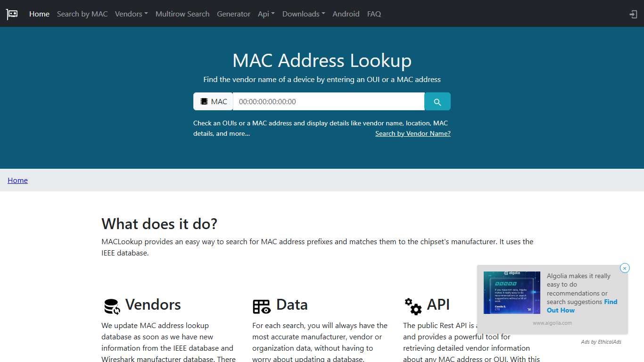Click the API gears icon
Screen dimensions: 644x362
pyautogui.click(x=413, y=306)
